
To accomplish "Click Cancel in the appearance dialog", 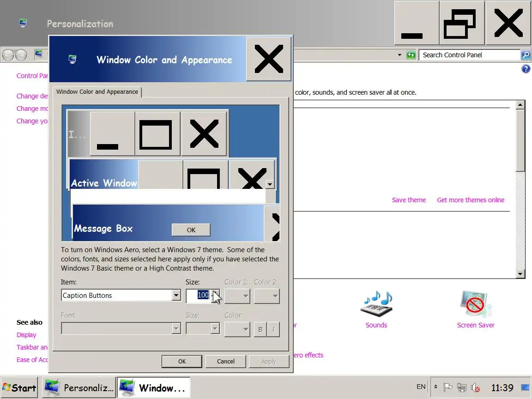I will 226,361.
